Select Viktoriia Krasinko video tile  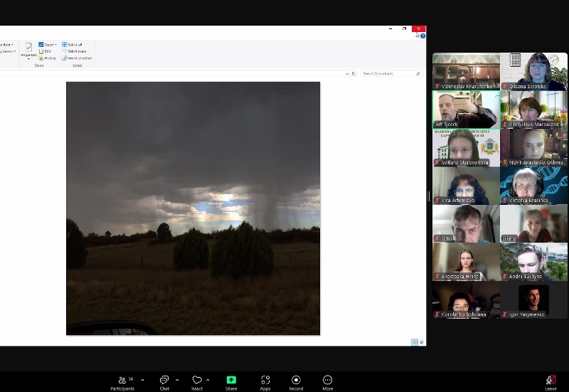534,186
